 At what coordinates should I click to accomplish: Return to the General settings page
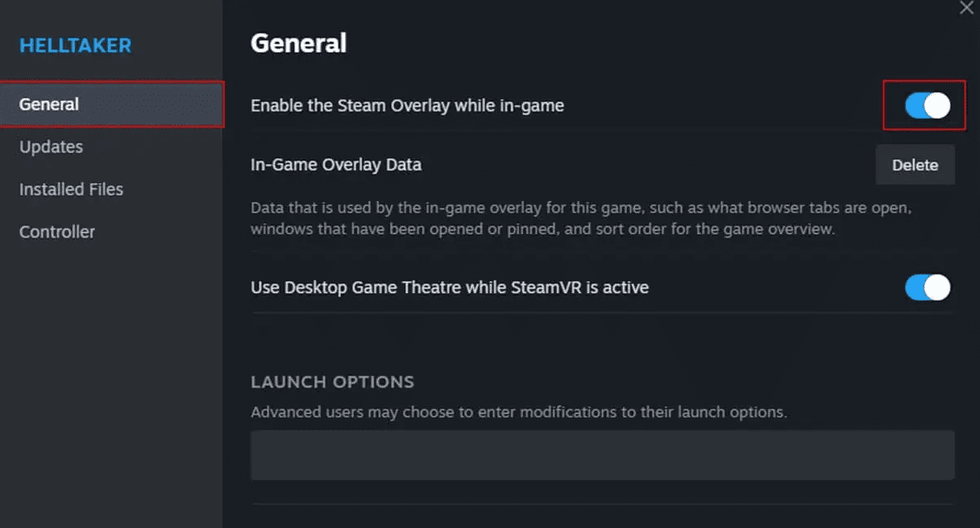coord(49,104)
